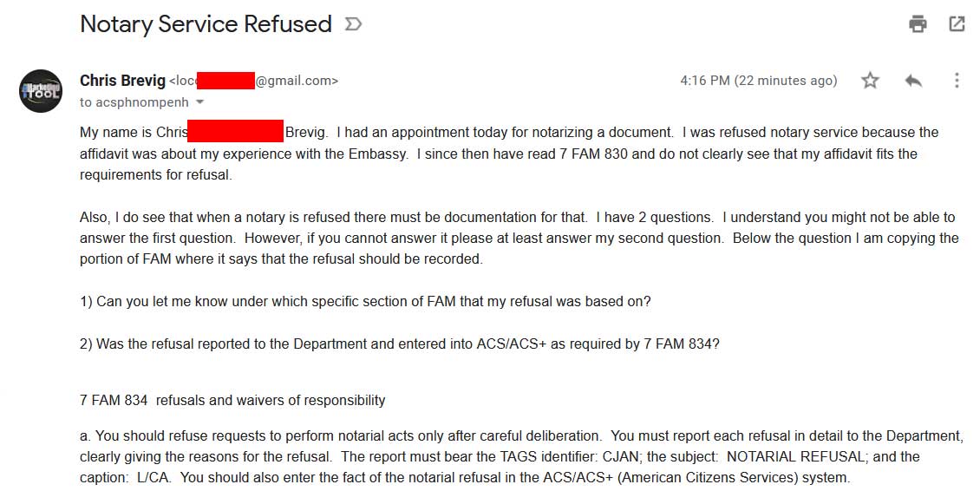This screenshot has width=980, height=504.
Task: Click the red redaction box in the body
Action: (236, 131)
